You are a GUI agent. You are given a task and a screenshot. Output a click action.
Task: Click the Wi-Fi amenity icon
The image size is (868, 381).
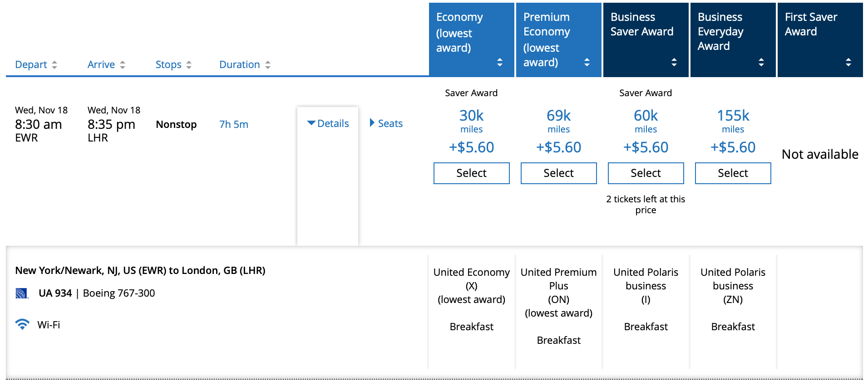pos(22,324)
